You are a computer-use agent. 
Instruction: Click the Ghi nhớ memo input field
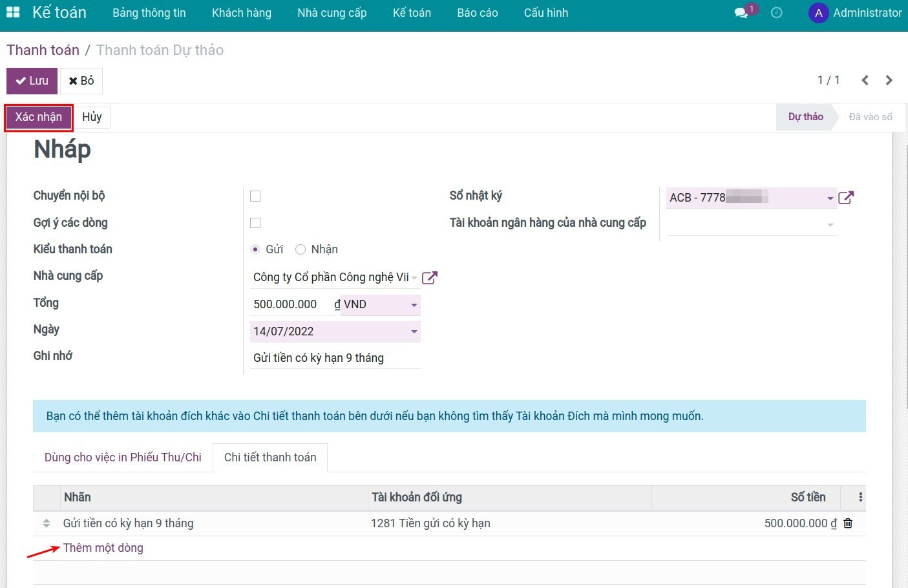click(x=335, y=358)
